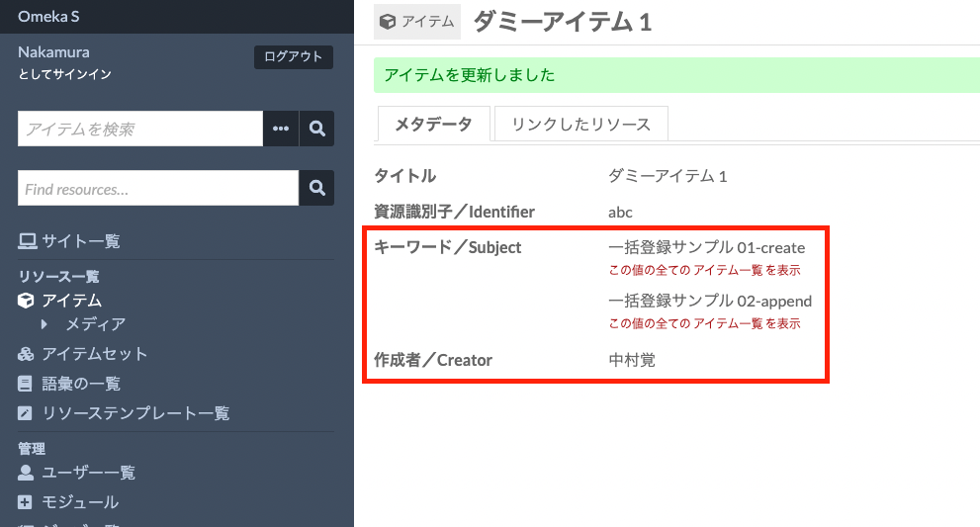Click the 管理 section heading
980x527 pixels.
[x=32, y=448]
